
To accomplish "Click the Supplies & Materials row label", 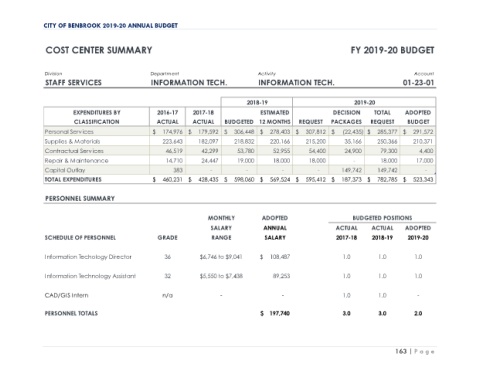I will [x=72, y=141].
